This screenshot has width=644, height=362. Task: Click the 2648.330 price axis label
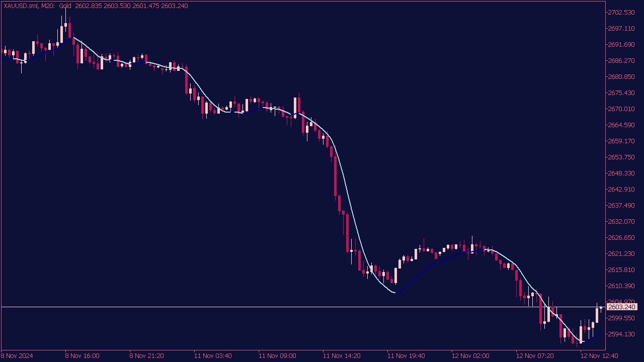(622, 173)
